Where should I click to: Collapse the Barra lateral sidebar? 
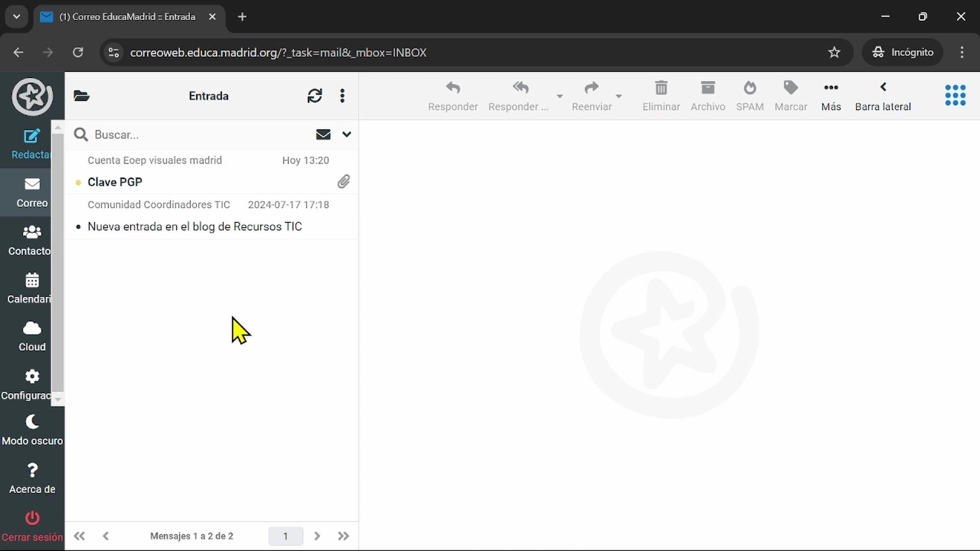tap(883, 96)
